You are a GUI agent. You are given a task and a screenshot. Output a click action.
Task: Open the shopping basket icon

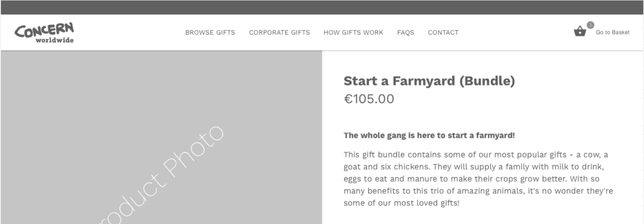pyautogui.click(x=580, y=32)
